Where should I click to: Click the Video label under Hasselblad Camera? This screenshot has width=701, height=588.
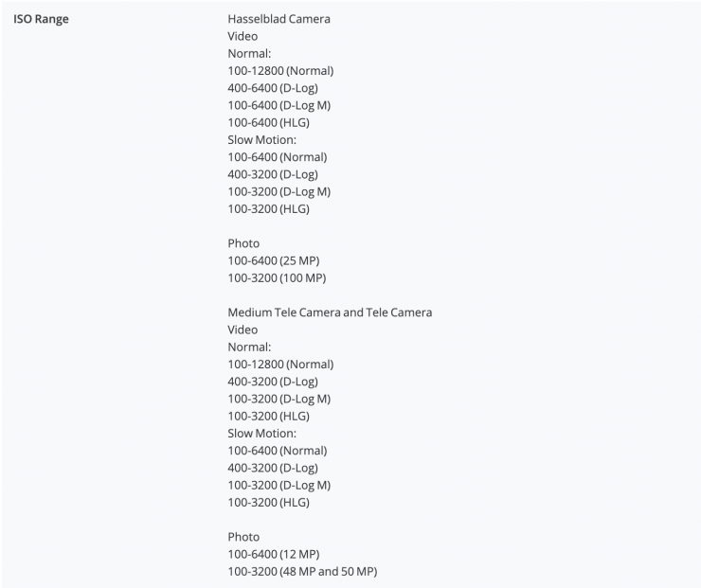243,36
